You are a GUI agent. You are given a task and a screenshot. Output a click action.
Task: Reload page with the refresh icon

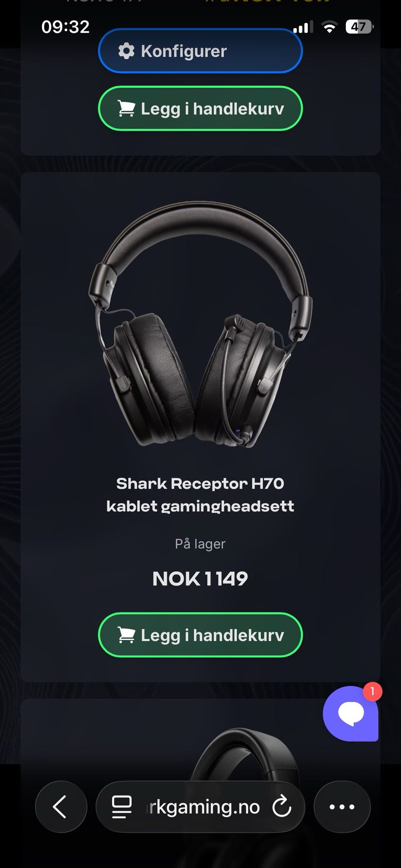(x=282, y=807)
